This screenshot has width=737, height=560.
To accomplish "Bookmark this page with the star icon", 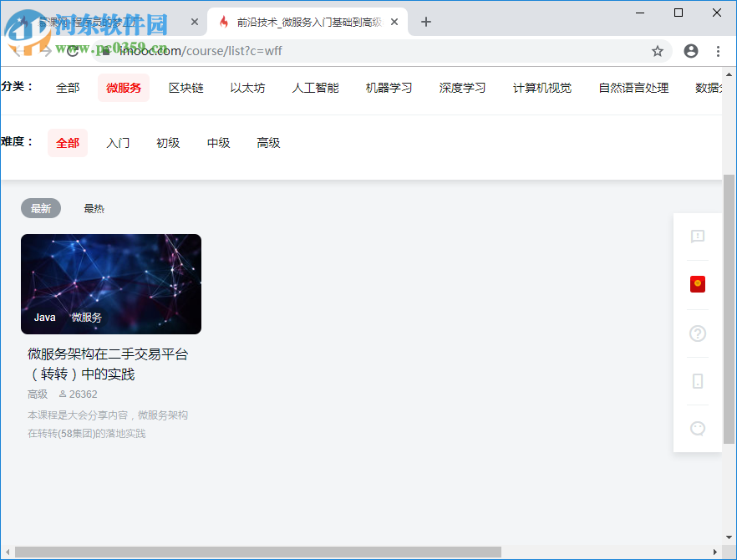I will pyautogui.click(x=657, y=51).
